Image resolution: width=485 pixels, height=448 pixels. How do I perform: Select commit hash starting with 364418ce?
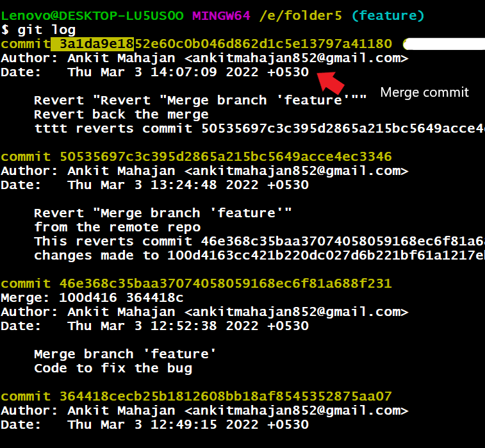(x=226, y=396)
